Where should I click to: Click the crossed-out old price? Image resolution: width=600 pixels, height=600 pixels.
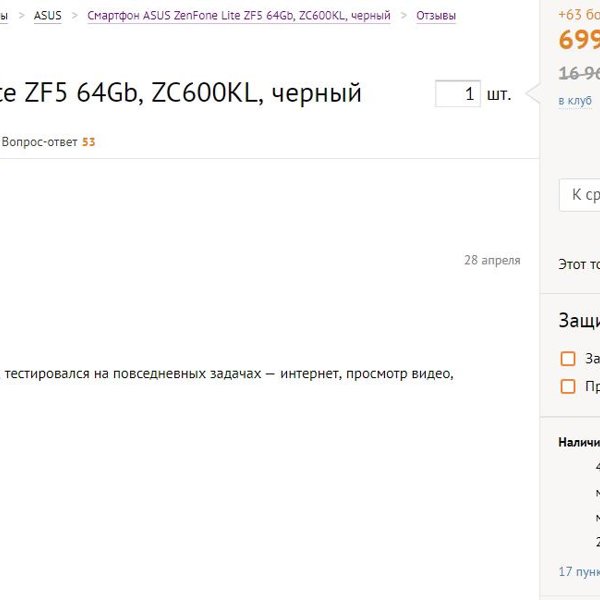[579, 73]
